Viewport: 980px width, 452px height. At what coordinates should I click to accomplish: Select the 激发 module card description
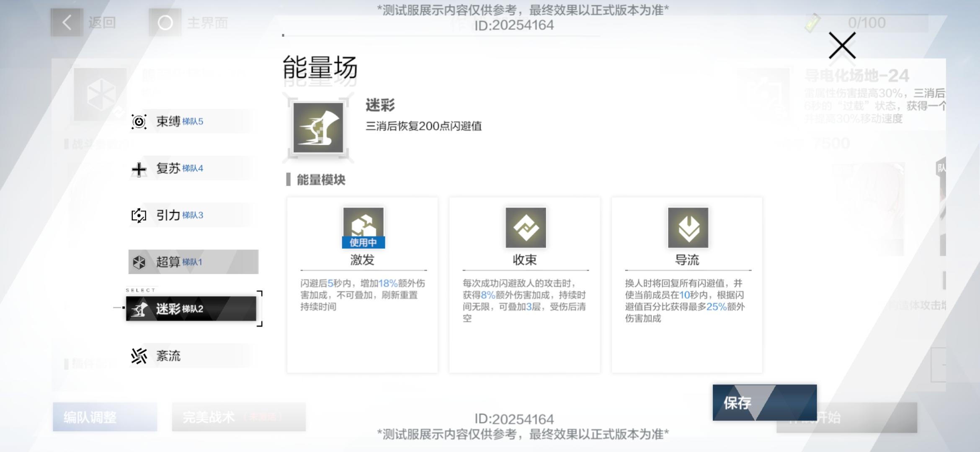click(363, 295)
